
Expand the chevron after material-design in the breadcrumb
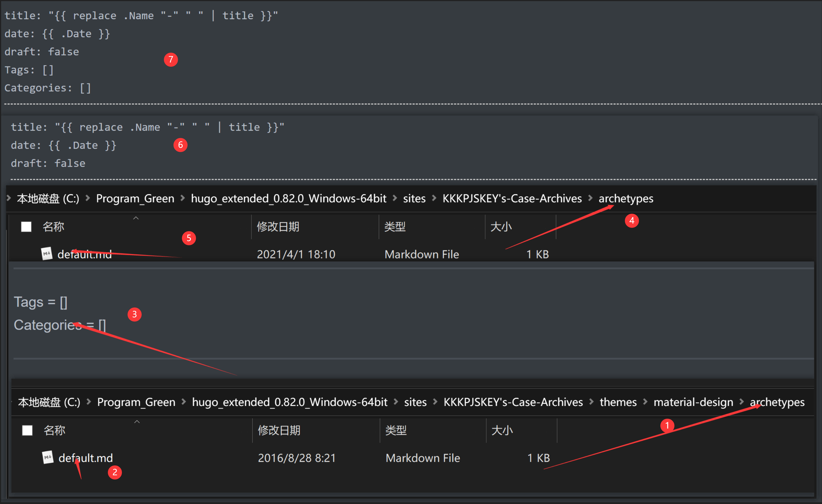coord(741,402)
